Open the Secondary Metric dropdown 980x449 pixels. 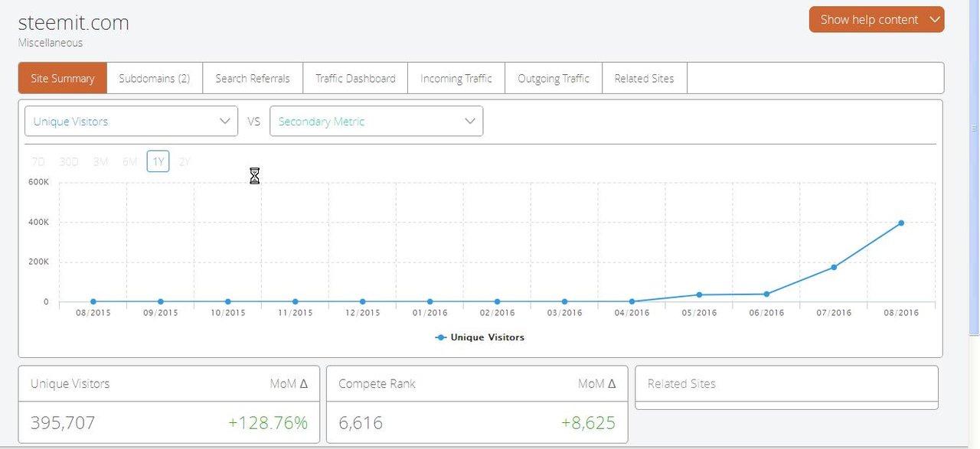pyautogui.click(x=376, y=121)
